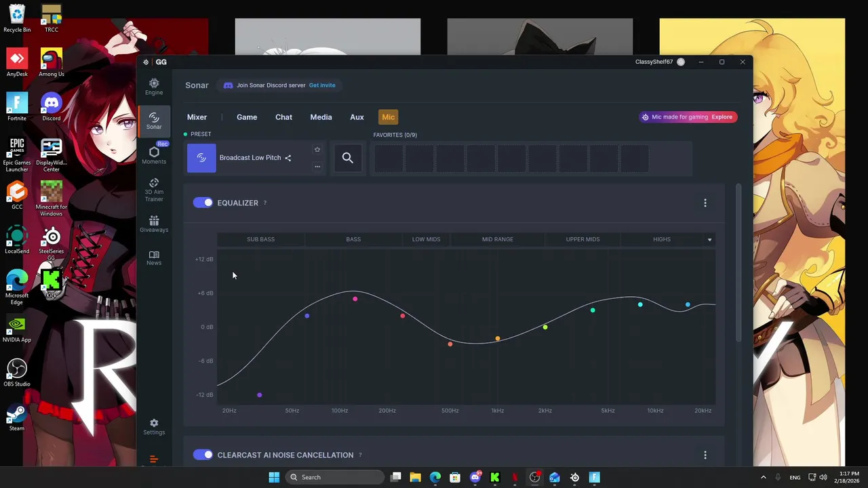
Task: Select the HIGHS band header
Action: tap(661, 239)
